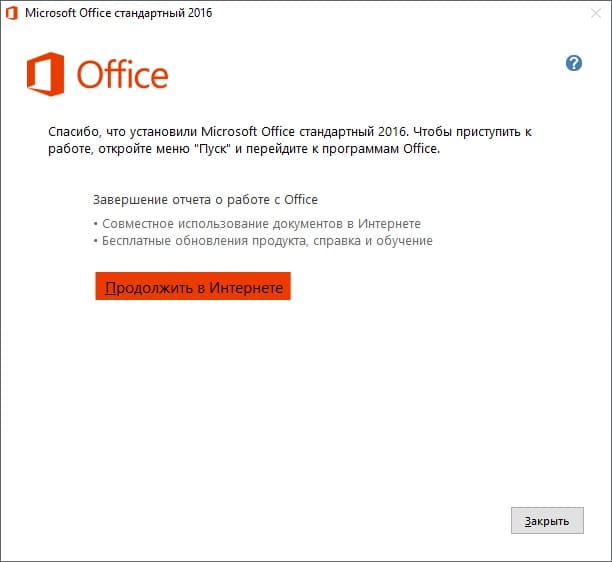The height and width of the screenshot is (562, 612).
Task: Click the small Office icon in title bar
Action: pos(12,13)
